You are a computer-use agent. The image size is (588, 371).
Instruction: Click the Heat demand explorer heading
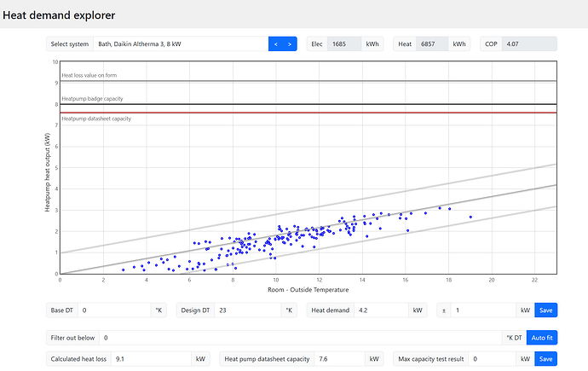coord(60,15)
